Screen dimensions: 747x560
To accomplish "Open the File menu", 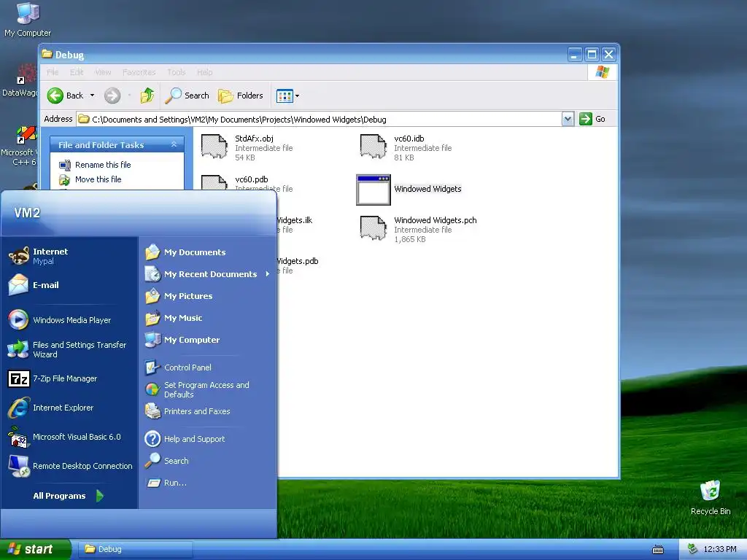I will pyautogui.click(x=53, y=72).
